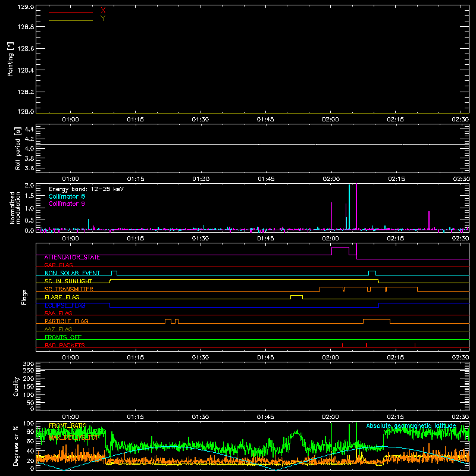Click the 01:00 tick below Pointing plot

[x=70, y=120]
